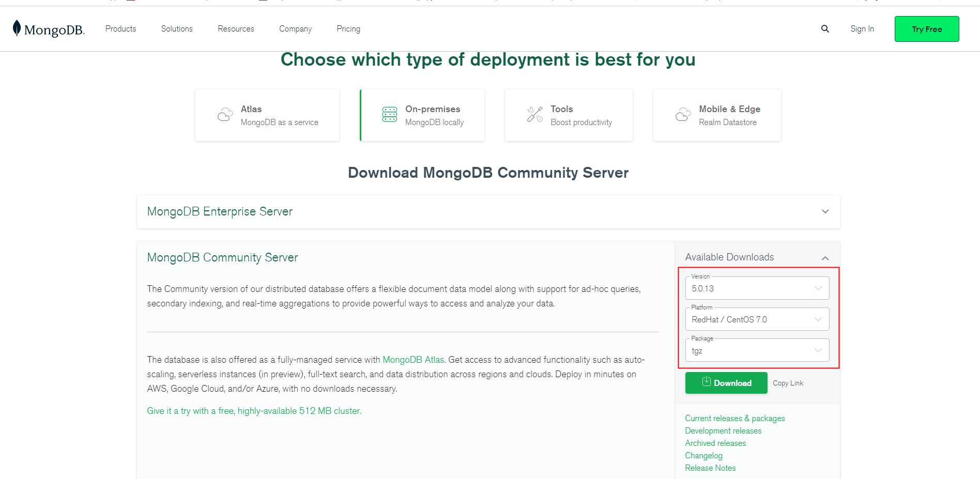Screen dimensions: 980x479
Task: Click the green Download button
Action: [726, 383]
